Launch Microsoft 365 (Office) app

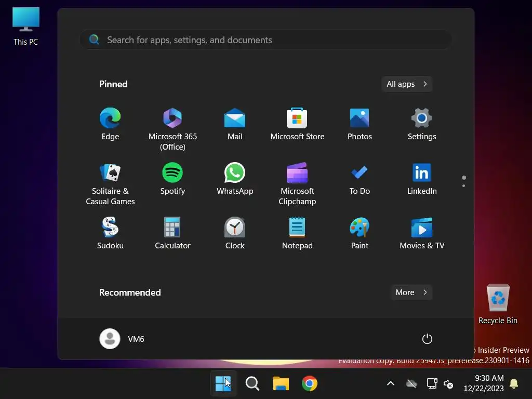point(172,129)
